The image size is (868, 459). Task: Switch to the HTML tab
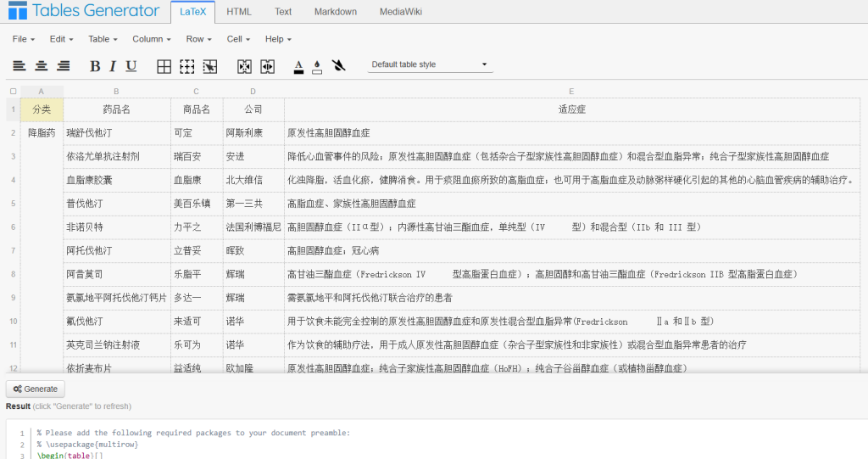[238, 12]
